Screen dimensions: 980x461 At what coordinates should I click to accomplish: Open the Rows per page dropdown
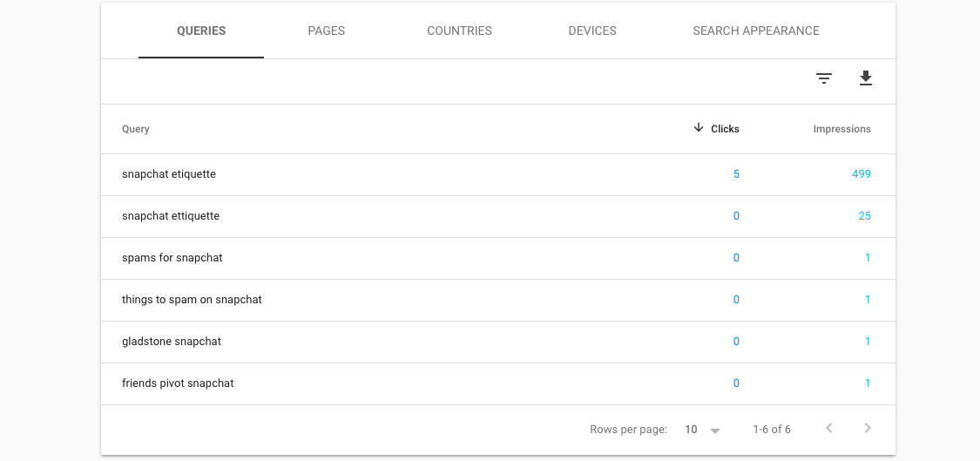click(703, 430)
